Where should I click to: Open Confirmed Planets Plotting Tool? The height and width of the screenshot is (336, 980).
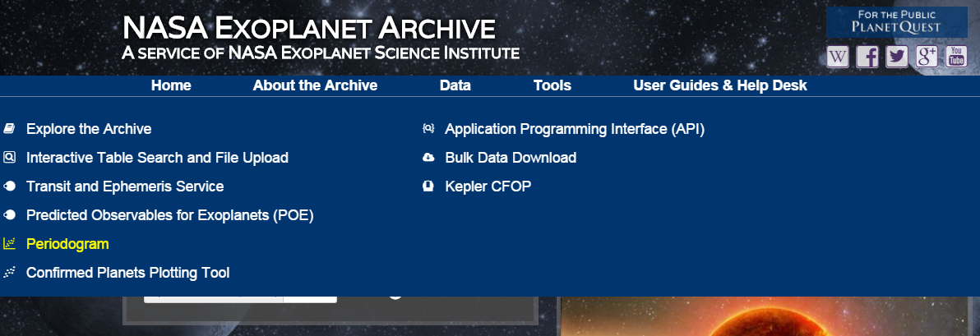[x=128, y=273]
